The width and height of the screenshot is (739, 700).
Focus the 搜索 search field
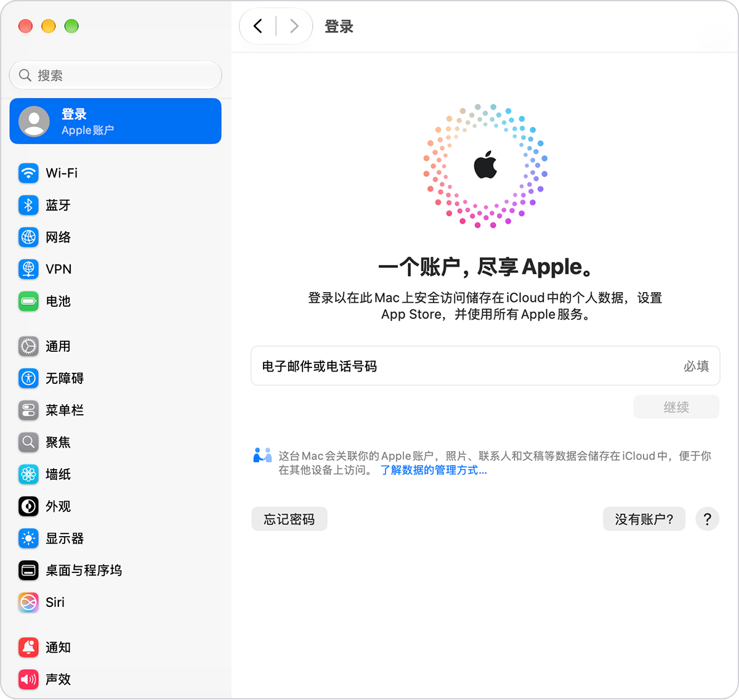coord(116,75)
